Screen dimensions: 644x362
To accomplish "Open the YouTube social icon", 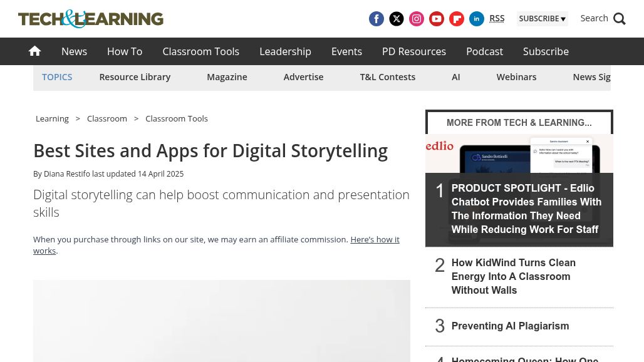I will coord(437,19).
